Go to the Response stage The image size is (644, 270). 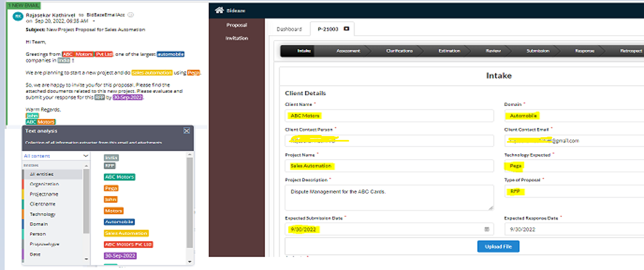585,51
